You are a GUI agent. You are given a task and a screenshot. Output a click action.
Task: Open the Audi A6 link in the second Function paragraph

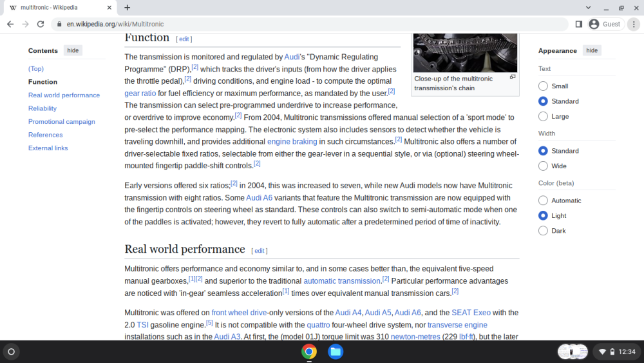(x=259, y=198)
